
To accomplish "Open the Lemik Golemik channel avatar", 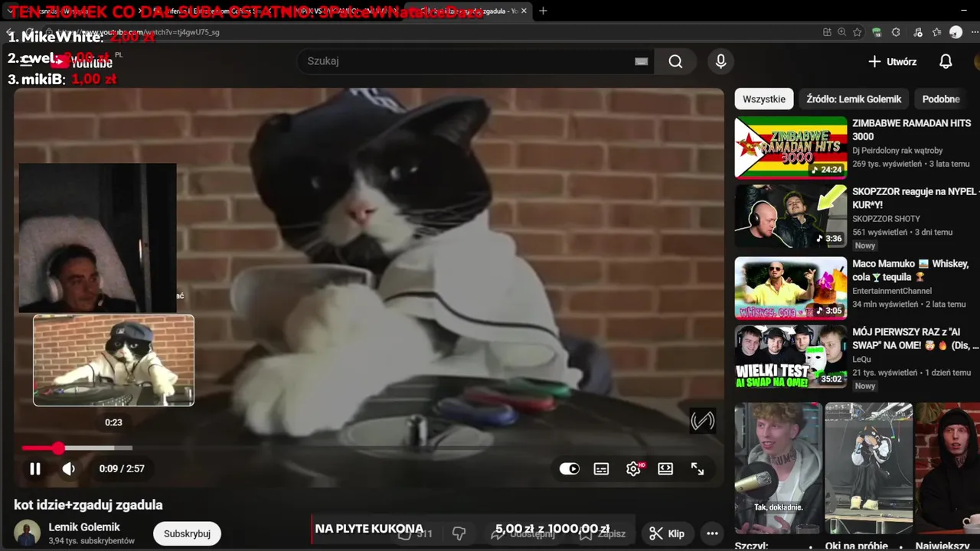I will click(28, 533).
